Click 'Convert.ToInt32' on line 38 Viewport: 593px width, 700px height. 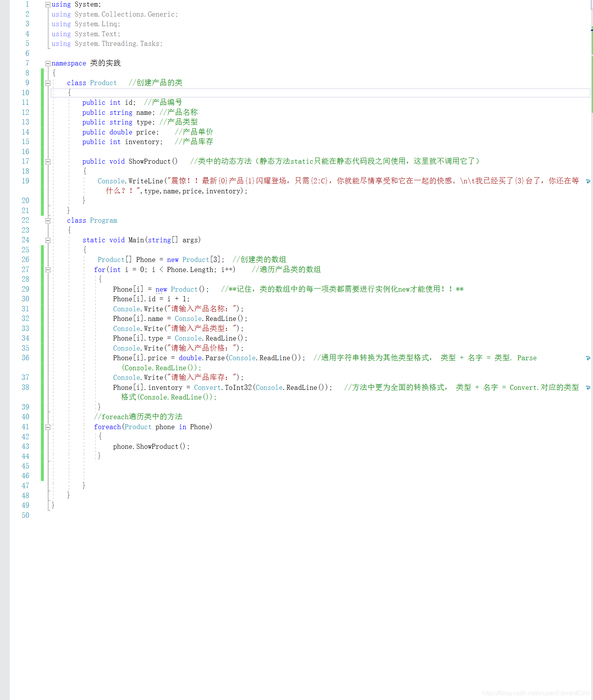(x=223, y=388)
